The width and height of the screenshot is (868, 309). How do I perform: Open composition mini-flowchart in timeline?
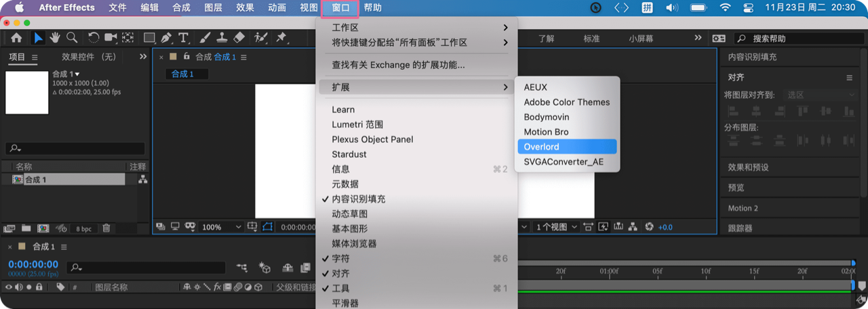[242, 268]
